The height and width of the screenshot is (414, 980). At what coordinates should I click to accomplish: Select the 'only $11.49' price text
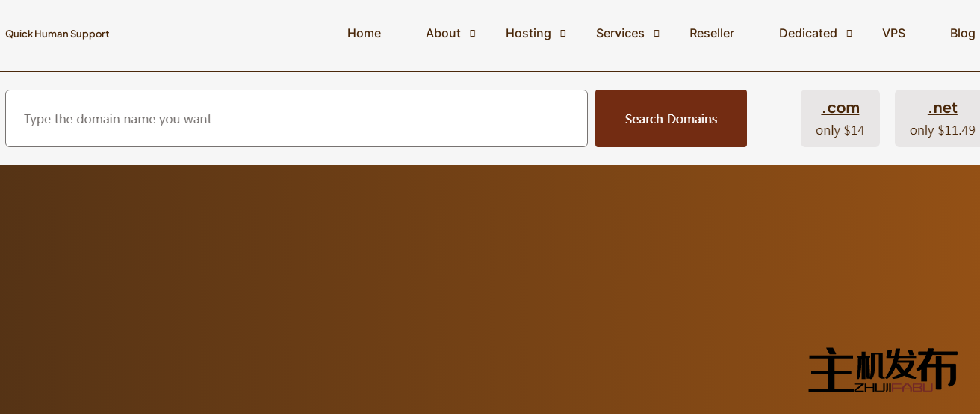coord(942,130)
